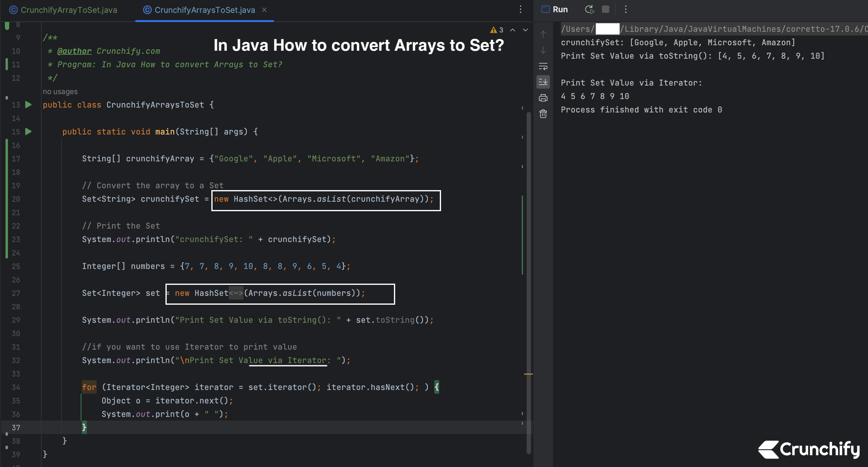Open the editor tab options kebab menu
This screenshot has width=868, height=467.
click(521, 9)
